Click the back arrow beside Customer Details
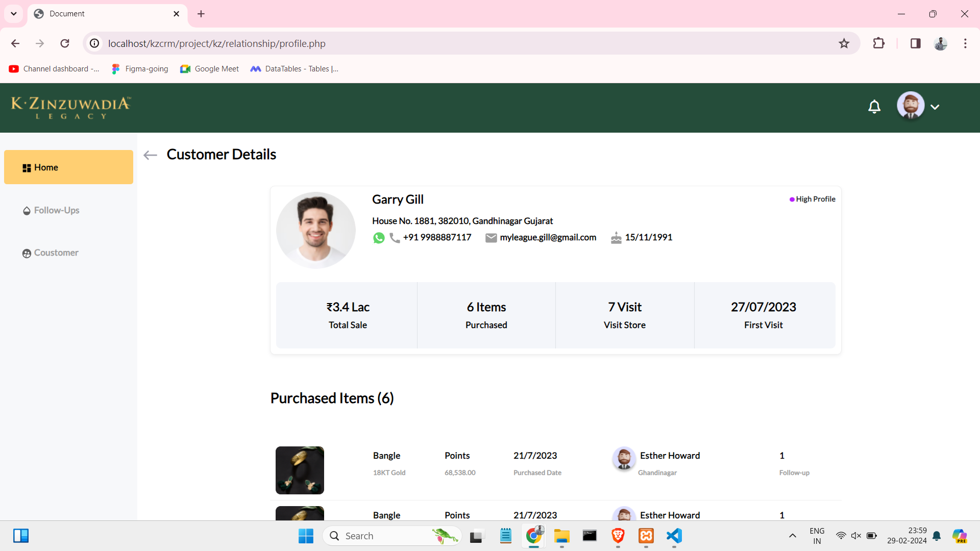 tap(150, 155)
